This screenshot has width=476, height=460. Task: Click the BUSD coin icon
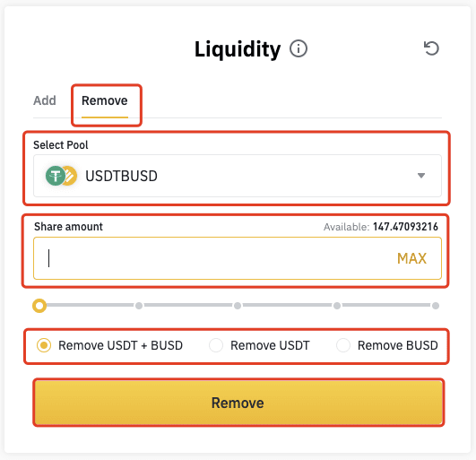point(70,176)
